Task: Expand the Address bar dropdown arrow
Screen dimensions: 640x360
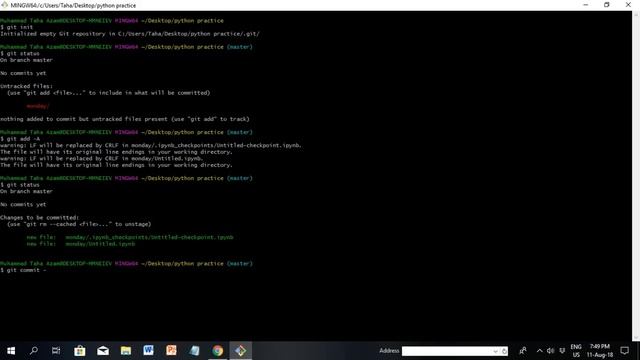Action: point(496,351)
